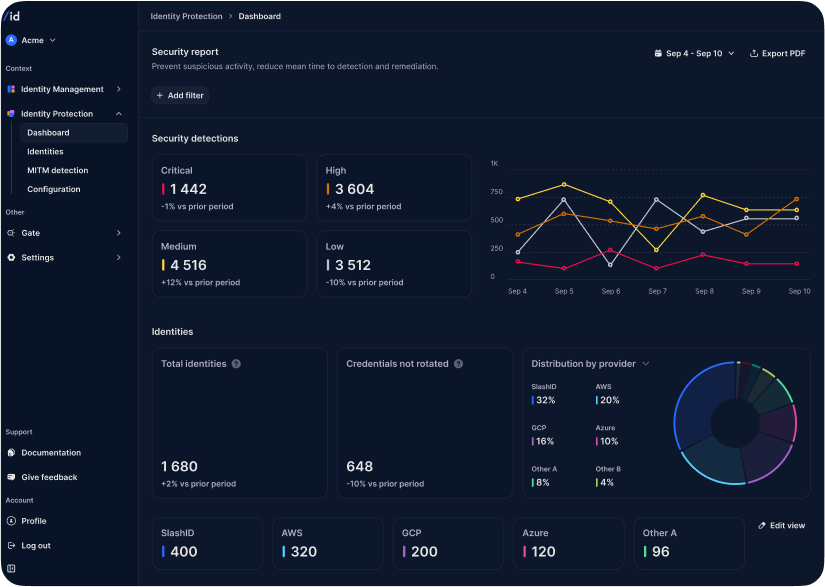Click Other A 96 provider card
825x587 pixels.
tap(689, 543)
